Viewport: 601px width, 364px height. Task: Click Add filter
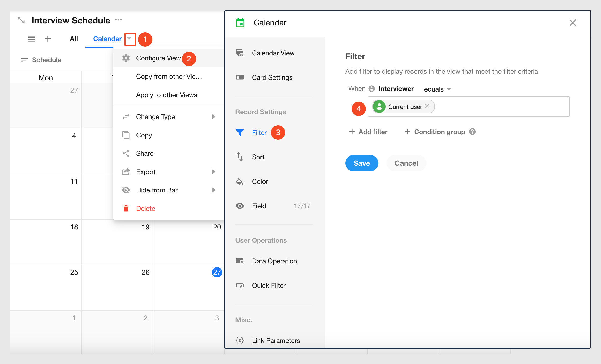pos(368,132)
